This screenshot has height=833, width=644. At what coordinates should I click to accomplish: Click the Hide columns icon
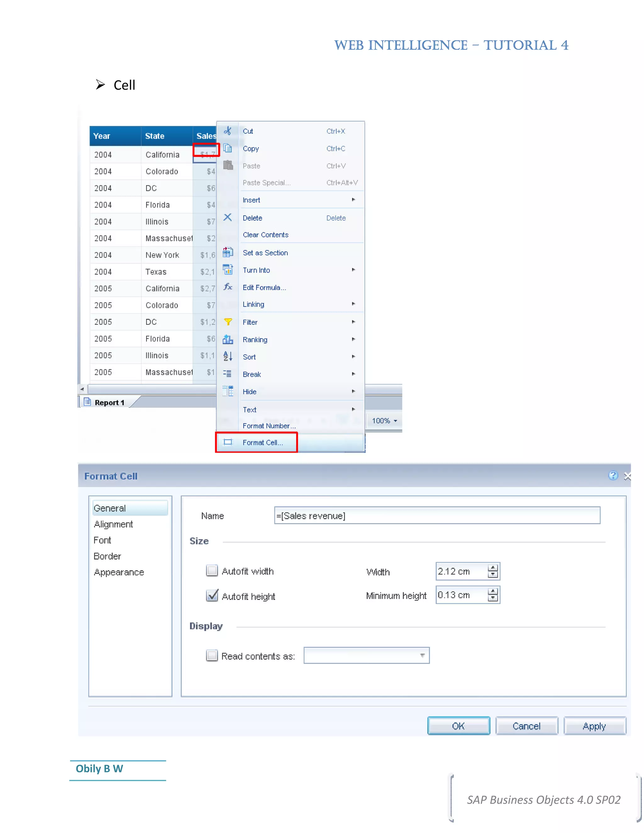[x=228, y=391]
